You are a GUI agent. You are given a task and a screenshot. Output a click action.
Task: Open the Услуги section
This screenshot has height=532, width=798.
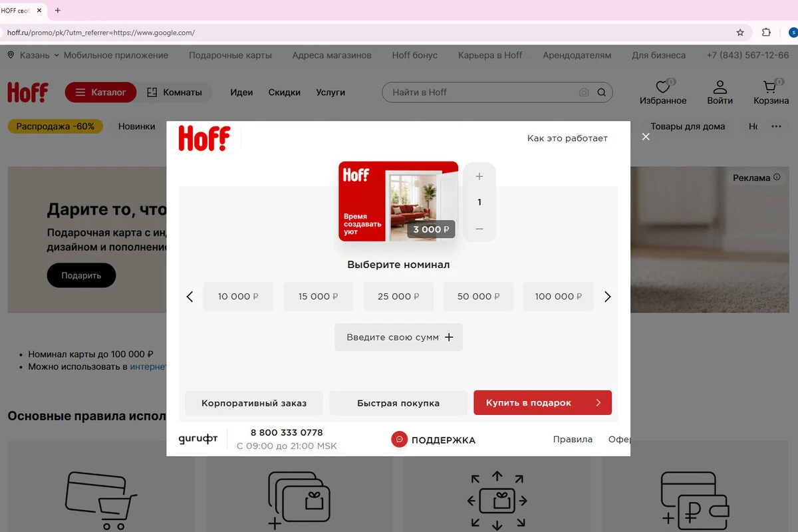[x=331, y=92]
